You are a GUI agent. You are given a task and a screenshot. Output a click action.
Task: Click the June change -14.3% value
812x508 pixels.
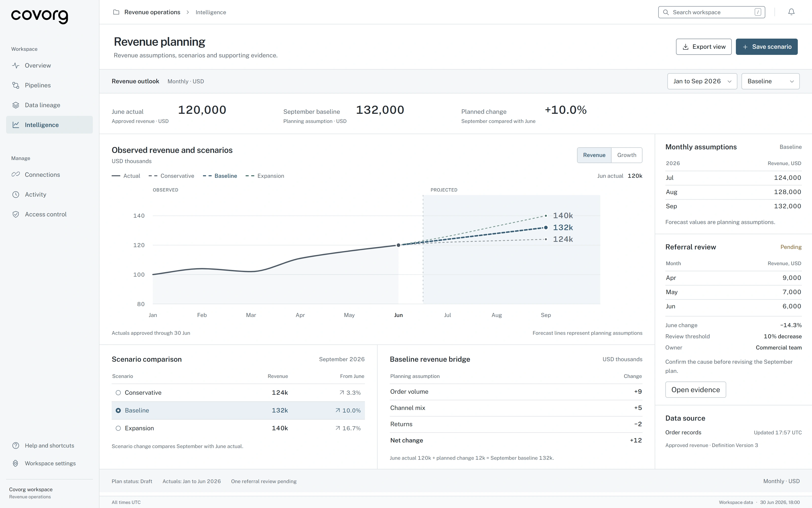[x=790, y=325]
